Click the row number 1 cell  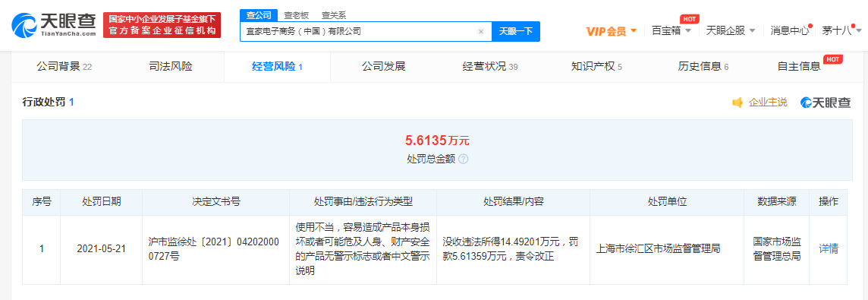(42, 250)
